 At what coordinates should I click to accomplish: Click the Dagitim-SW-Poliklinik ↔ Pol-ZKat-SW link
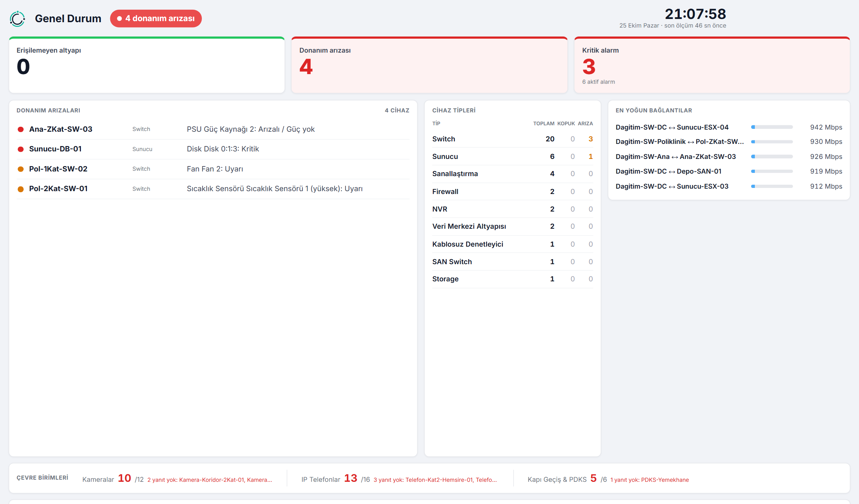[x=680, y=141]
